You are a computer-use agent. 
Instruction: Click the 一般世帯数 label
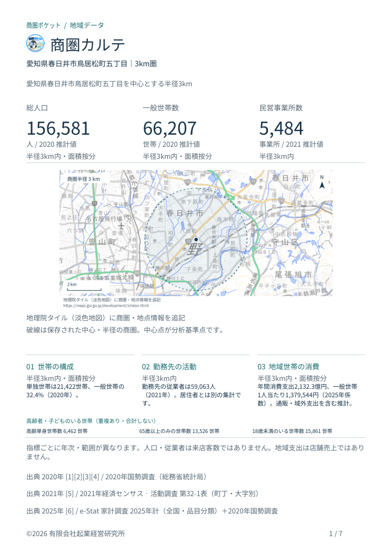point(161,108)
